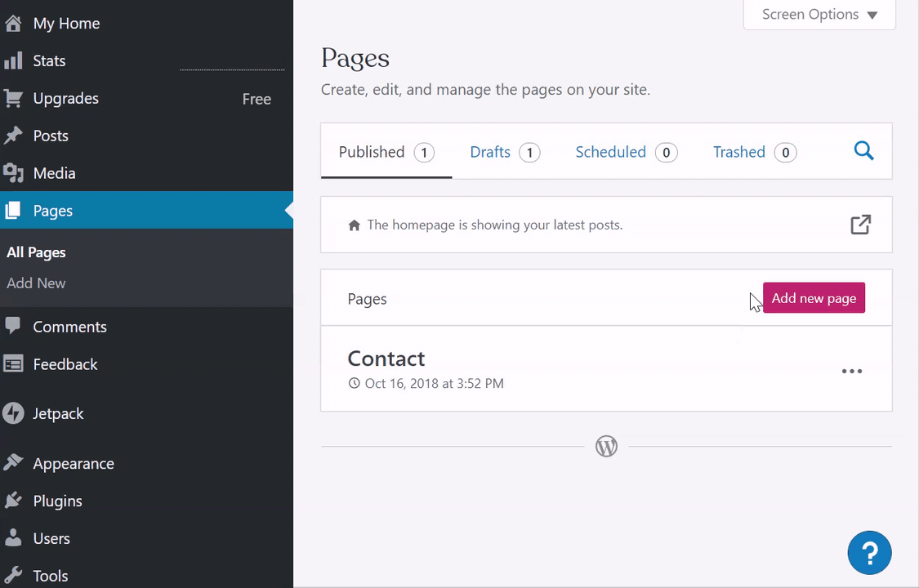Click the WordPress logo in footer
The image size is (919, 588).
coord(607,446)
